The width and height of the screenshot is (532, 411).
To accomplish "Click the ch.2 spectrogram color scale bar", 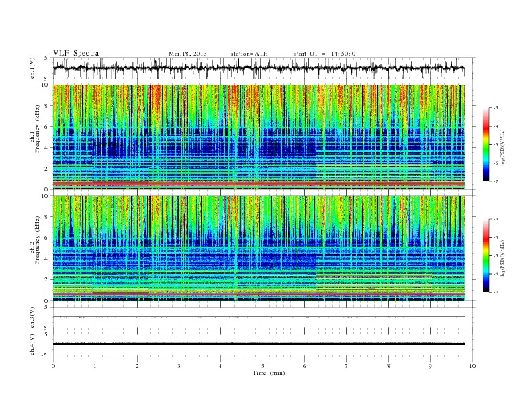I will point(486,255).
